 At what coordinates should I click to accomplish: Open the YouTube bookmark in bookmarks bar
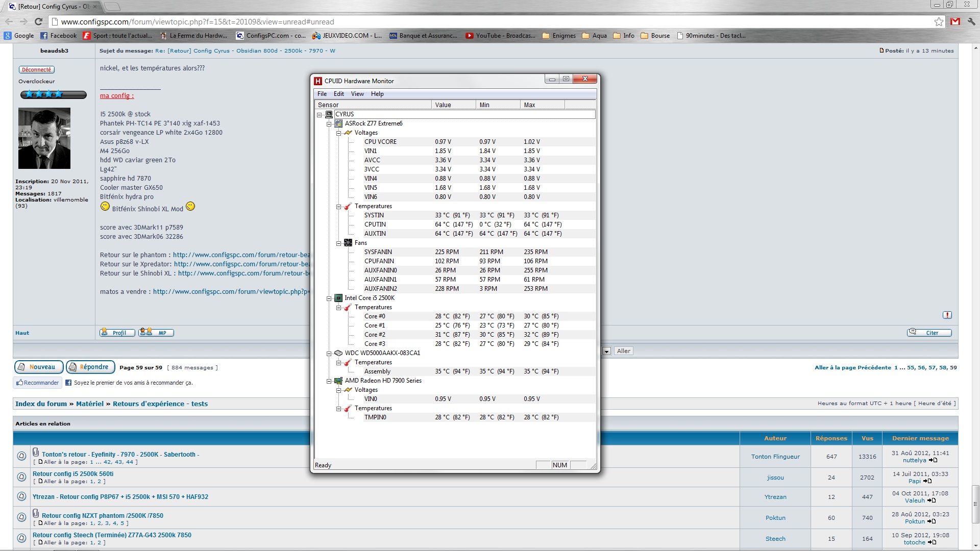pyautogui.click(x=500, y=36)
